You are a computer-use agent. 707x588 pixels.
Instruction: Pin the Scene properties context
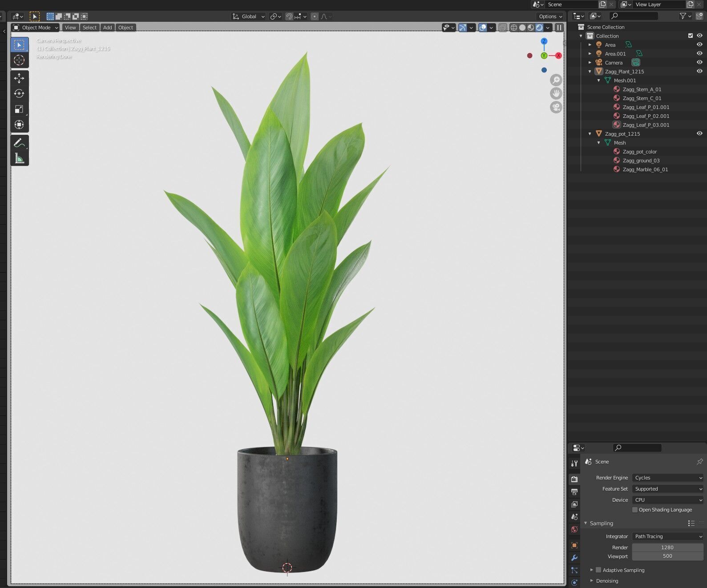(x=699, y=462)
